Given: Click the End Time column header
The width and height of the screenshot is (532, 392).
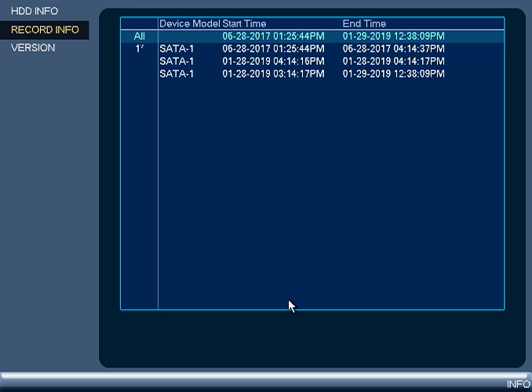Looking at the screenshot, I should (x=364, y=24).
